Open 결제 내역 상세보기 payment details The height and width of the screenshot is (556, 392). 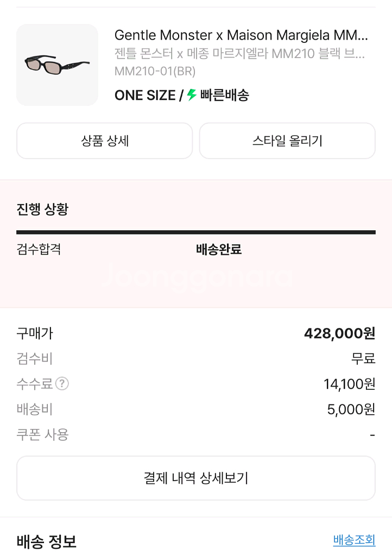tap(196, 478)
